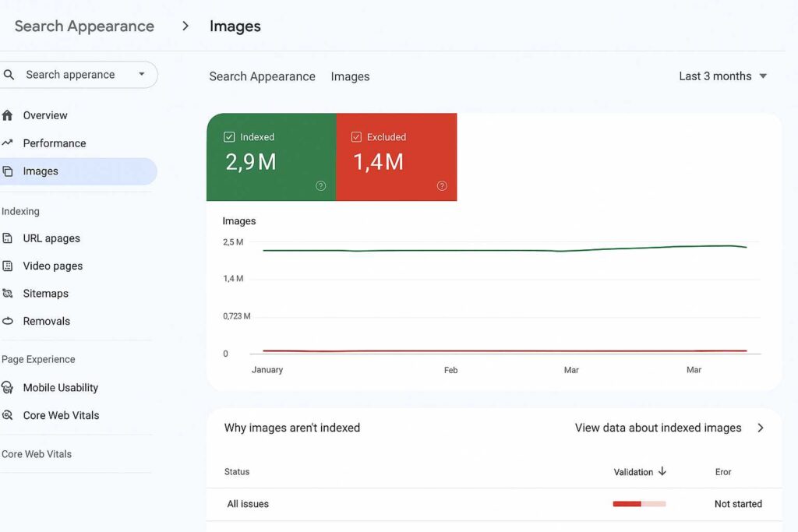The width and height of the screenshot is (798, 532).
Task: Click the Overview home icon
Action: [8, 115]
